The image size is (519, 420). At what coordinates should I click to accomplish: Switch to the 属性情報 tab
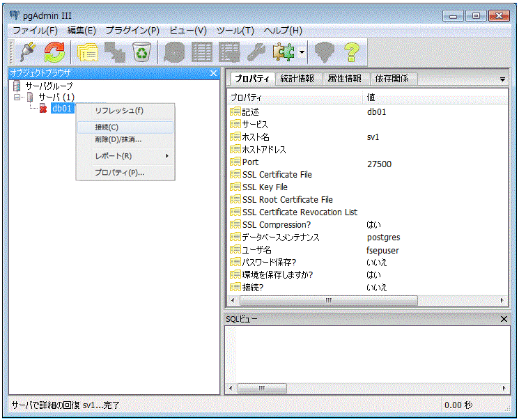pyautogui.click(x=345, y=79)
